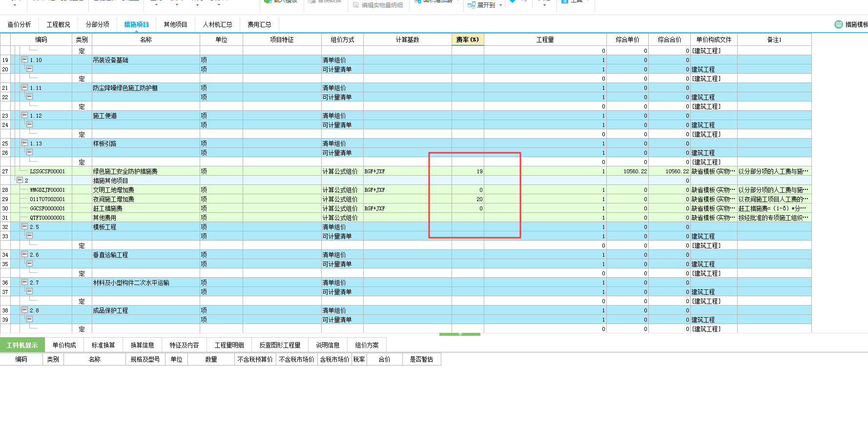
Task: Select the 费率 cell showing 20
Action: tap(468, 199)
